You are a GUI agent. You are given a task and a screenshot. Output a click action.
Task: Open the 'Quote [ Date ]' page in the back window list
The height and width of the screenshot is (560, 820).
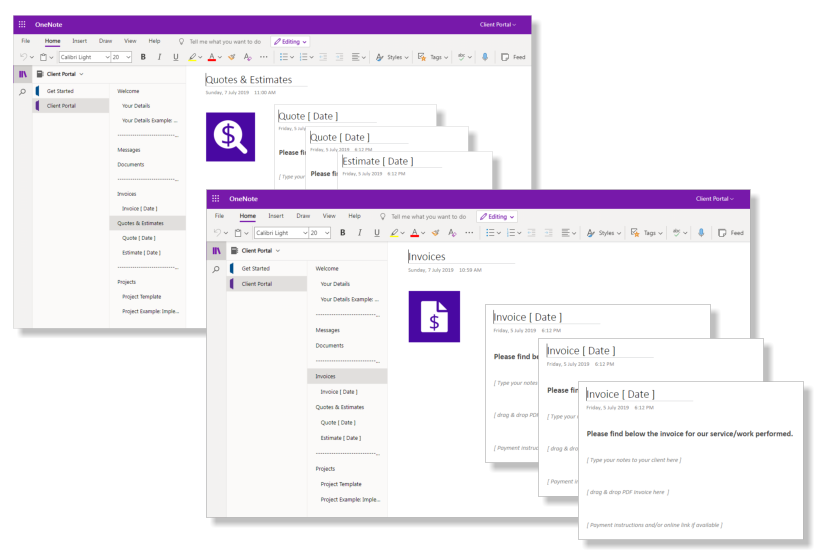pos(147,238)
